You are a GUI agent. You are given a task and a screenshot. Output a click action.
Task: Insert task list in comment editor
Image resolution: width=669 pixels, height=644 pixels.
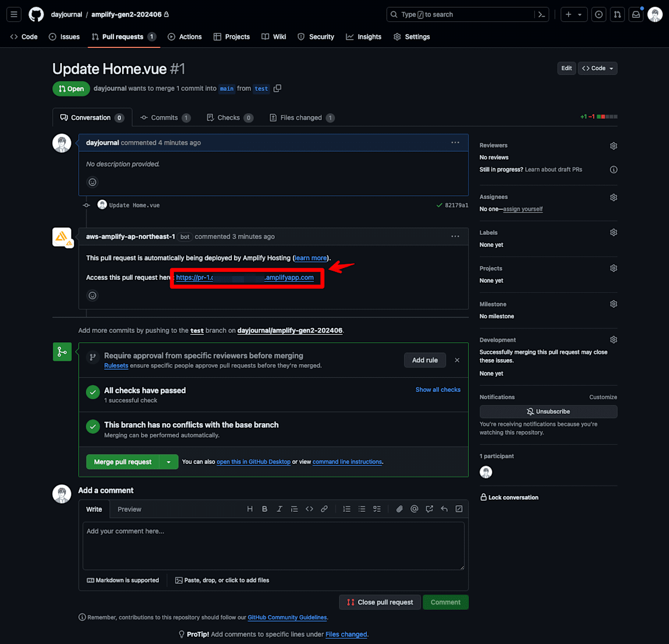(377, 509)
